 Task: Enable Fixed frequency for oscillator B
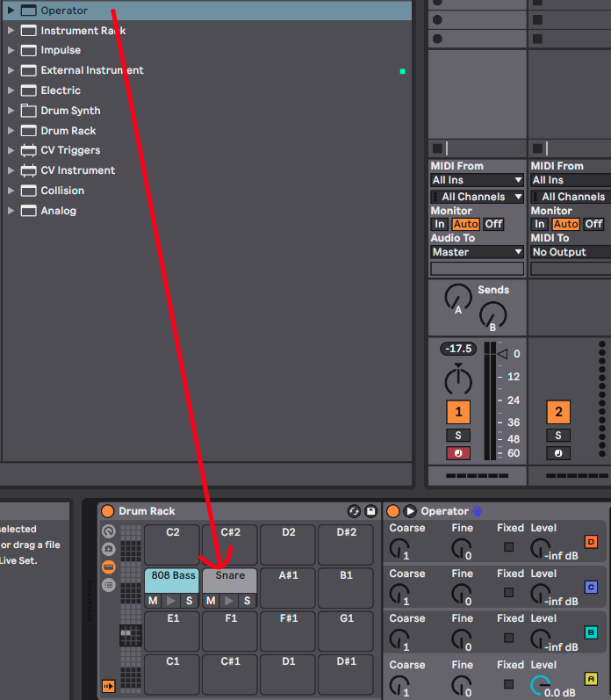pyautogui.click(x=509, y=638)
